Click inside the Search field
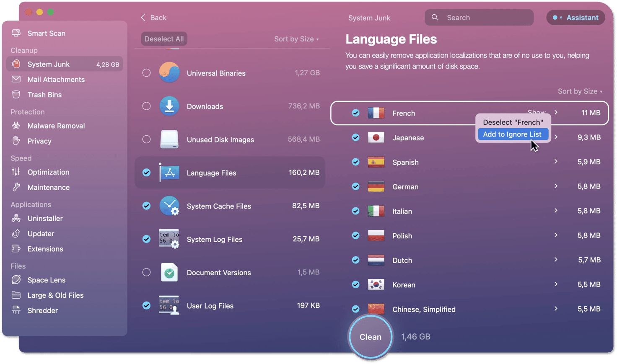 tap(479, 18)
